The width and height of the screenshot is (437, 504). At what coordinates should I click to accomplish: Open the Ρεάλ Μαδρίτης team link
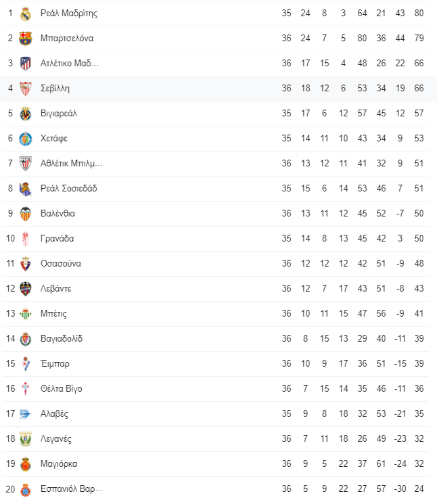(x=69, y=13)
